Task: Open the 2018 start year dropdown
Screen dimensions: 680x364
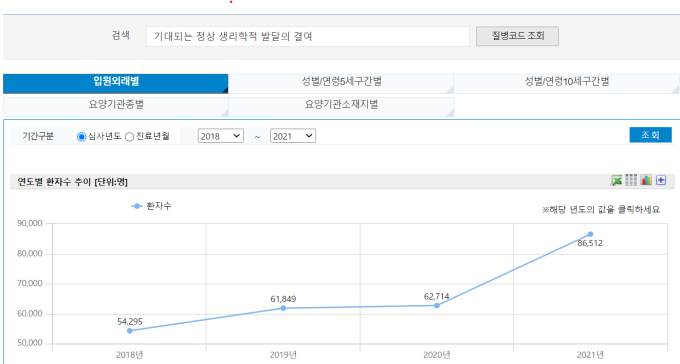Action: (x=221, y=136)
